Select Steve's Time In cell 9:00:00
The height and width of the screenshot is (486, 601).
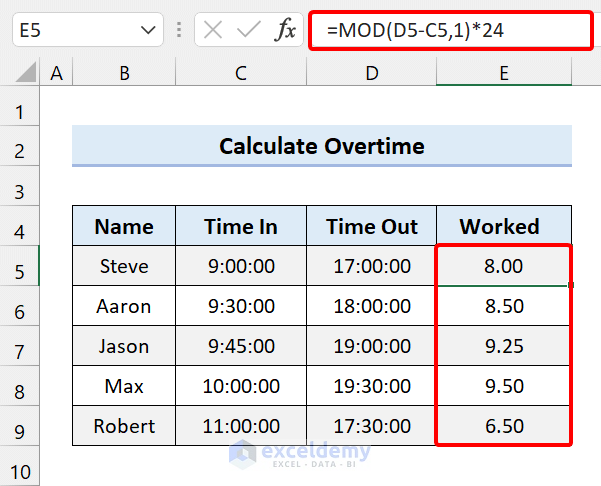point(241,266)
